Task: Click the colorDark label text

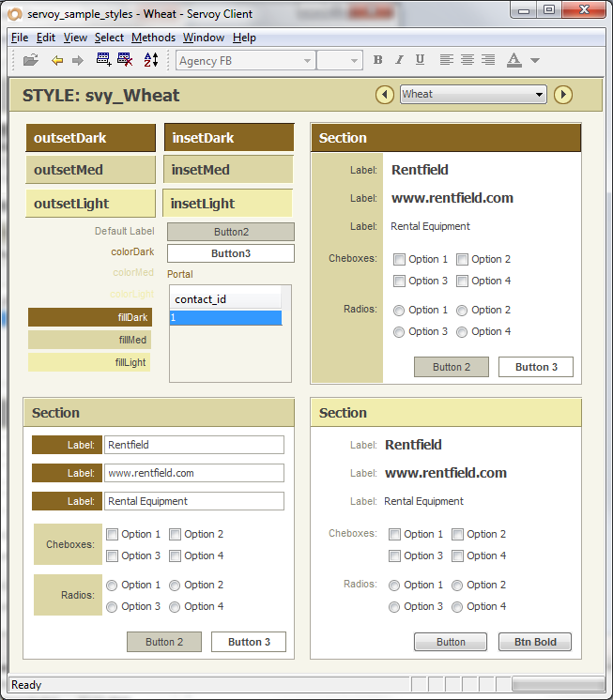Action: point(132,251)
